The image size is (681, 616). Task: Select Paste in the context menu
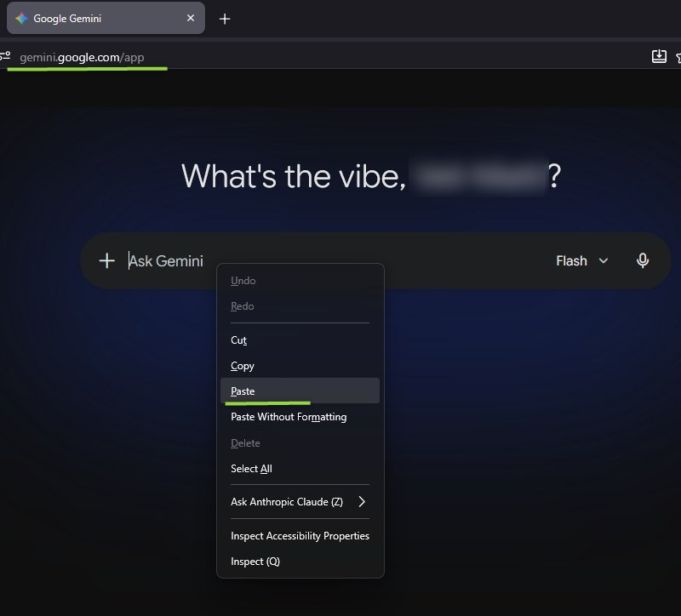[x=300, y=391]
